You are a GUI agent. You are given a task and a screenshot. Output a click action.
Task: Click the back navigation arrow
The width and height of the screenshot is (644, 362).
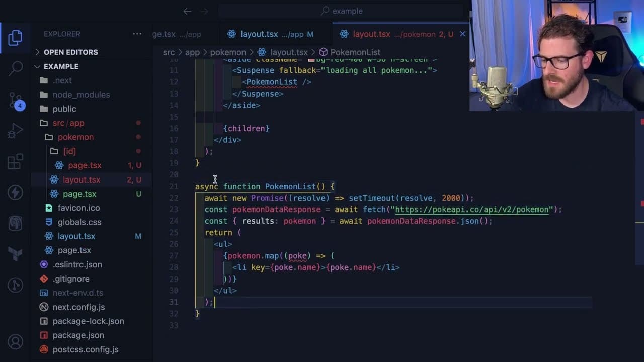187,11
